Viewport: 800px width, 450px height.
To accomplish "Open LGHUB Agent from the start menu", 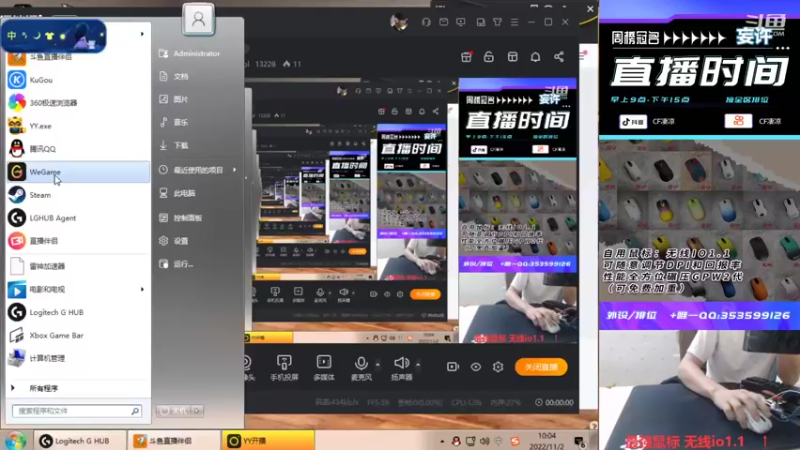I will tap(78, 218).
